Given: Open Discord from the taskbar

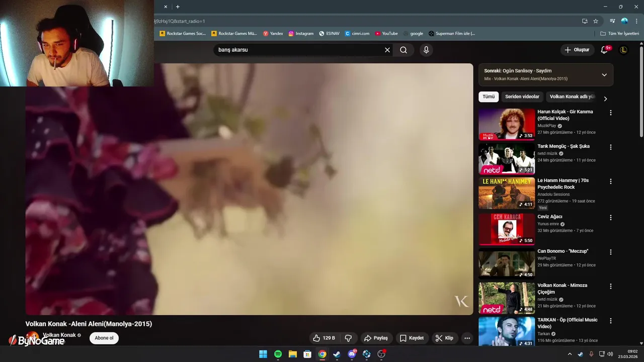Looking at the screenshot, I should coord(352,354).
